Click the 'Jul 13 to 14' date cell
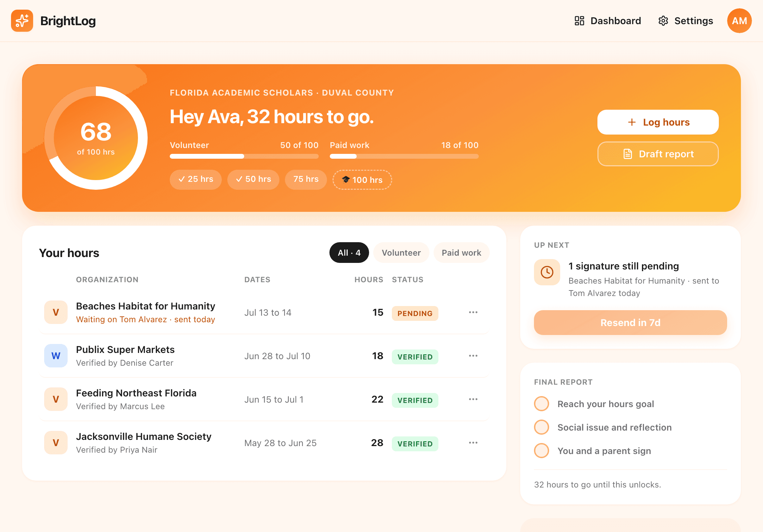This screenshot has height=532, width=763. [x=268, y=313]
